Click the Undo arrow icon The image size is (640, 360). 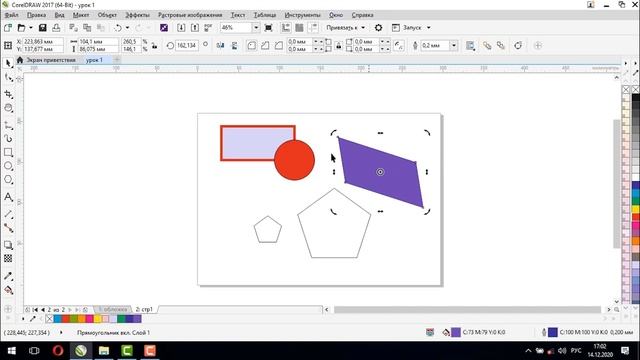118,28
